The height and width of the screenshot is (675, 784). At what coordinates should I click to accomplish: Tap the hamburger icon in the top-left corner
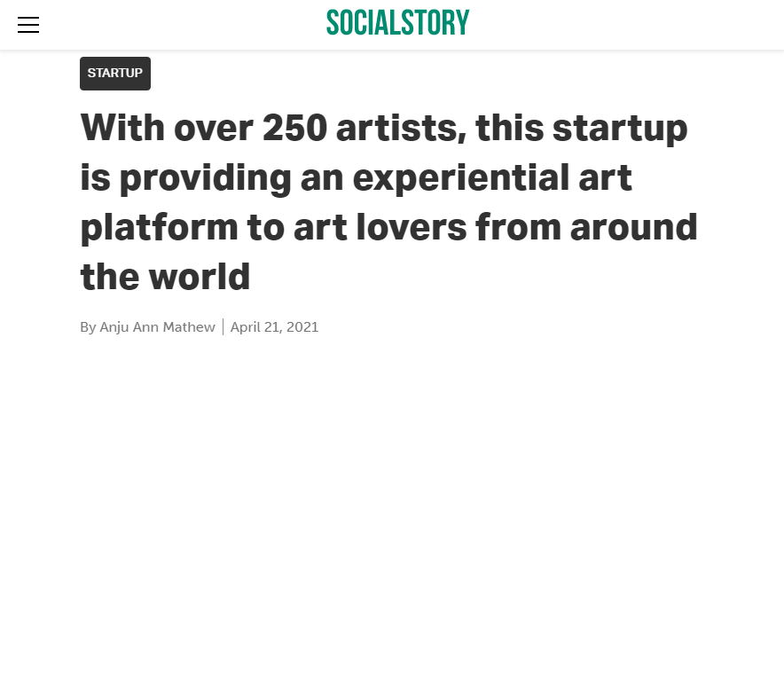click(x=28, y=25)
